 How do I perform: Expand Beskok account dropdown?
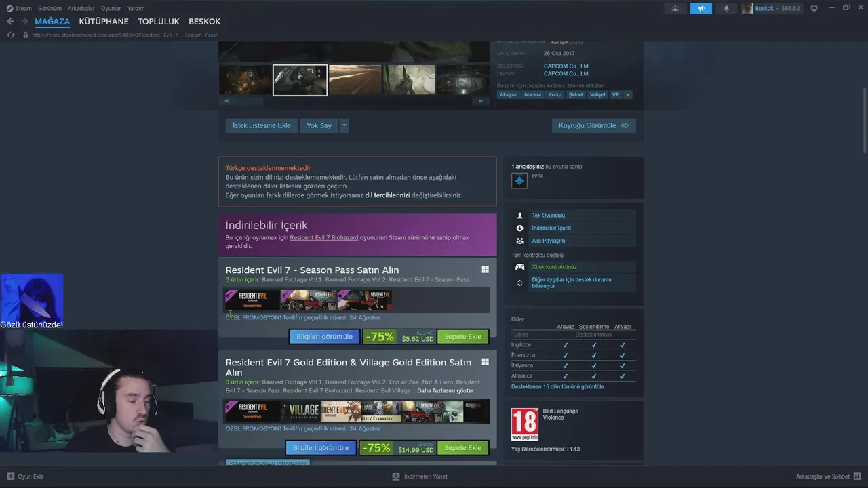tap(777, 9)
